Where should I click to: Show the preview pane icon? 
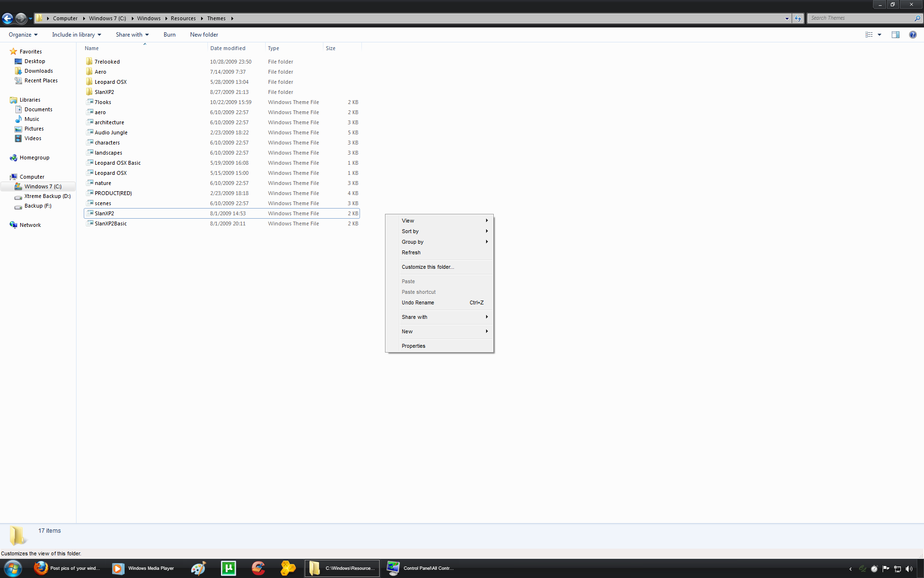[896, 35]
